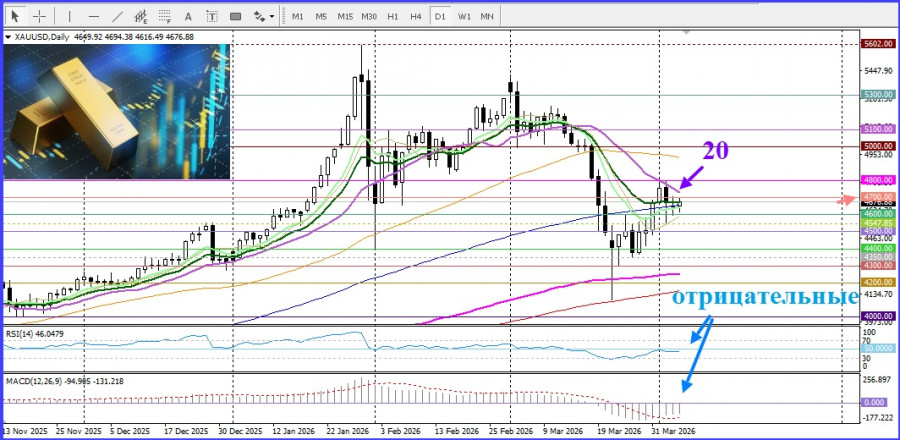
Task: Click the 13 Nov 2025 date label
Action: click(x=24, y=431)
